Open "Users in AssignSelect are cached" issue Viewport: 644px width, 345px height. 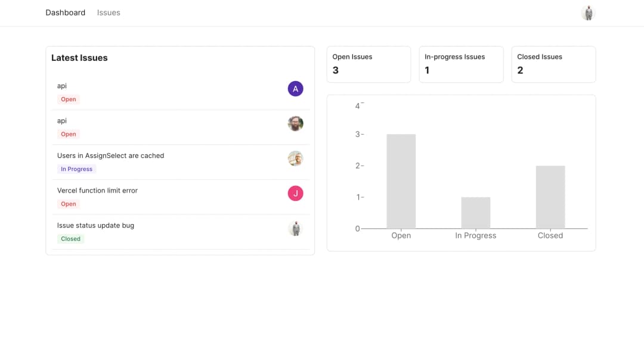tap(110, 156)
